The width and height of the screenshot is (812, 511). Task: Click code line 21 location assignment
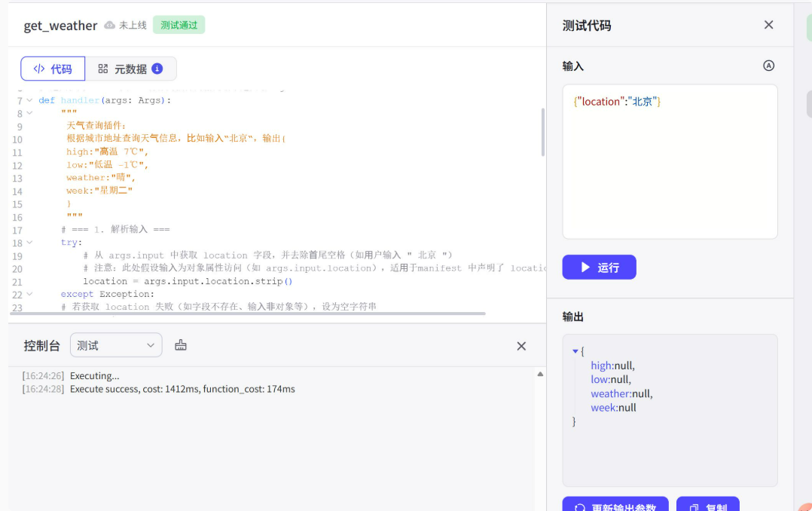coord(188,281)
